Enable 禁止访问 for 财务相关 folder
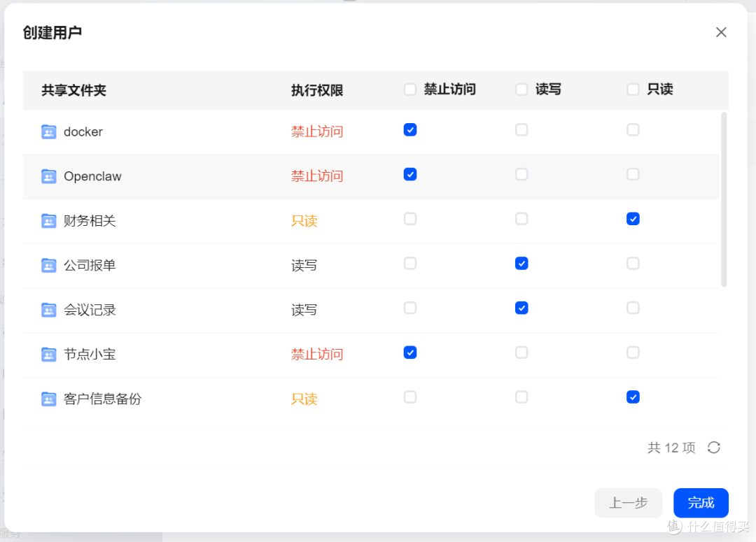This screenshot has width=756, height=542. tap(410, 219)
